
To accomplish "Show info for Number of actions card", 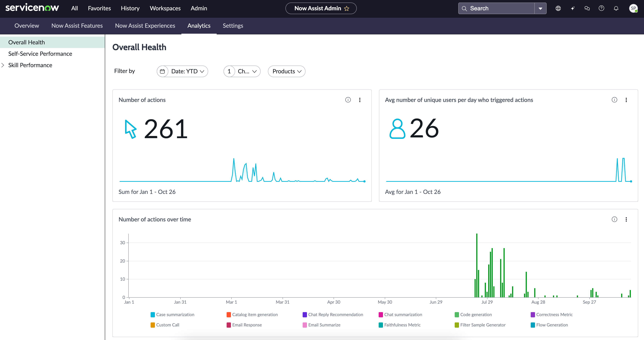I will tap(348, 100).
